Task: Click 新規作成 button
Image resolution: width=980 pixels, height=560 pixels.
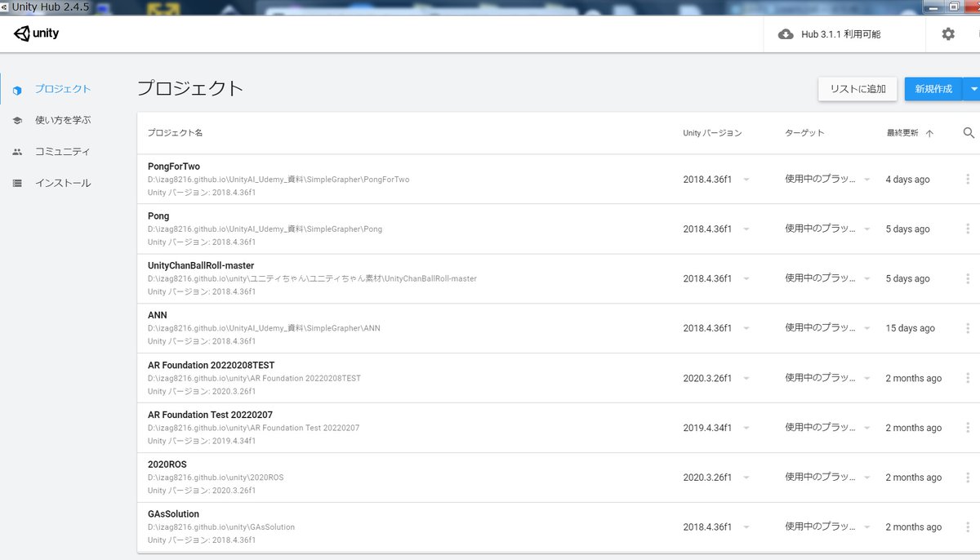Action: [x=933, y=89]
